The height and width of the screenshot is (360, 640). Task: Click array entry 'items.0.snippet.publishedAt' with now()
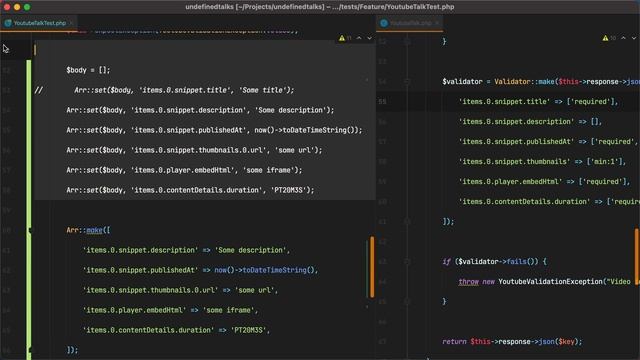click(x=200, y=270)
